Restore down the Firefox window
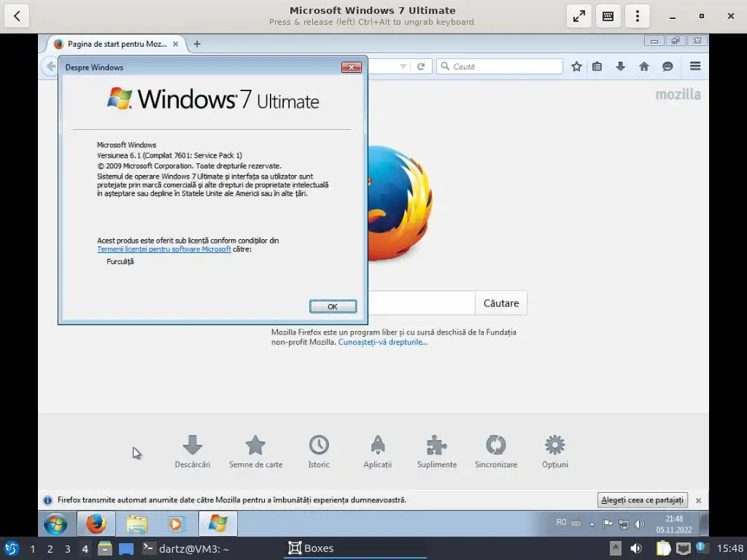The height and width of the screenshot is (560, 747). [675, 41]
